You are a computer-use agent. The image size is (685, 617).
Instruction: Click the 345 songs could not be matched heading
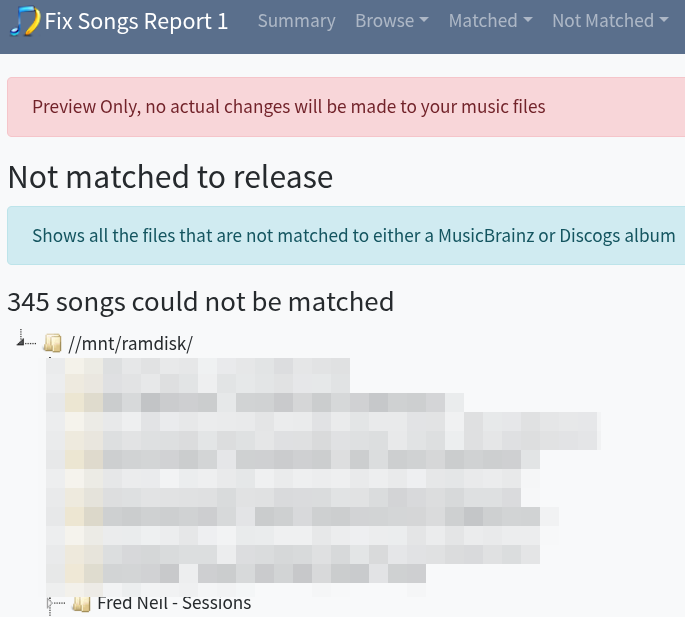pos(200,301)
